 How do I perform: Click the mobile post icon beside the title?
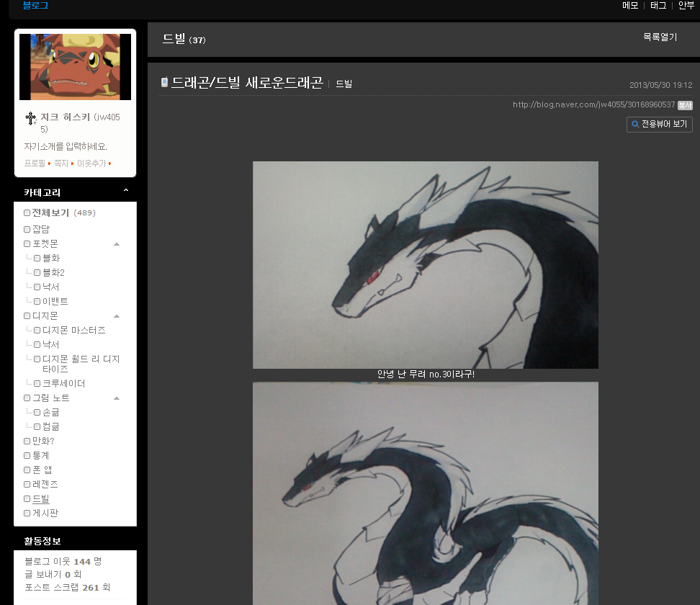tap(164, 83)
